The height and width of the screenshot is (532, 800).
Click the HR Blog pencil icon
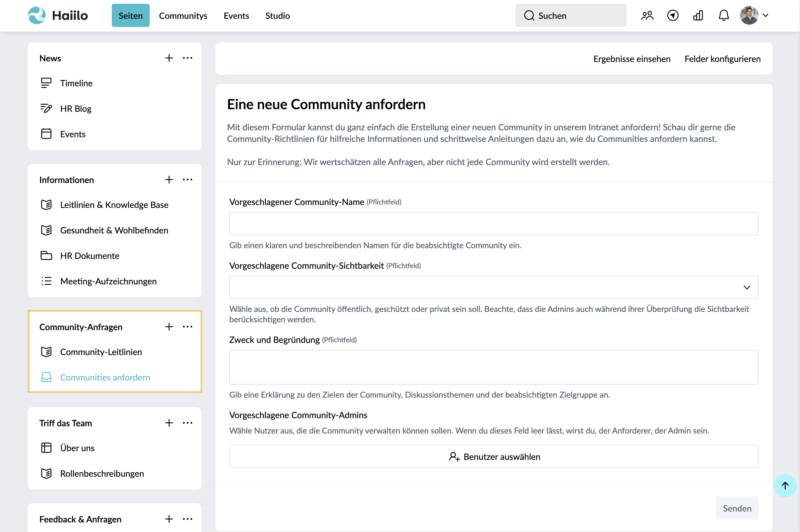pos(46,109)
